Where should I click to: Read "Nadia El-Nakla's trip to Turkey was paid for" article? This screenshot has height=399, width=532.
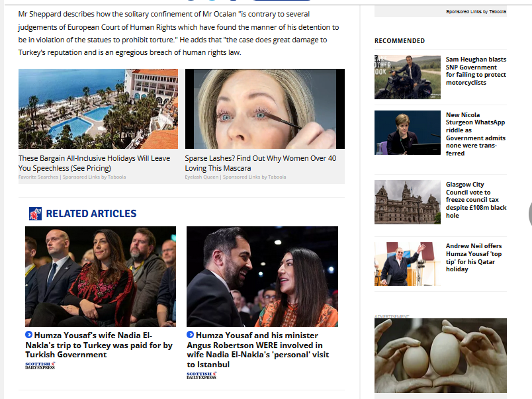(99, 345)
